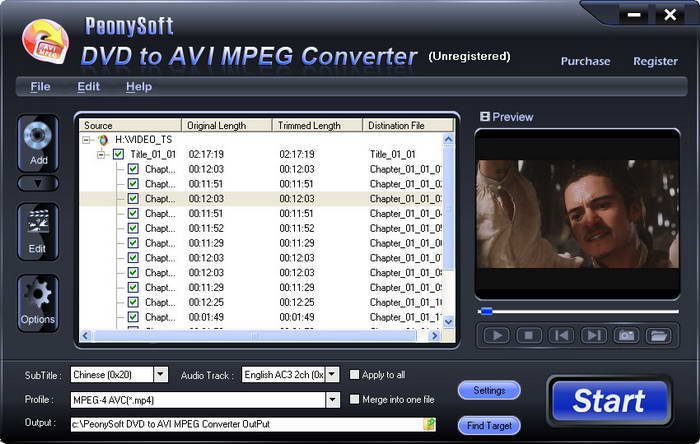Stop the preview playback
Screen dimensions: 700x444
pyautogui.click(x=529, y=335)
